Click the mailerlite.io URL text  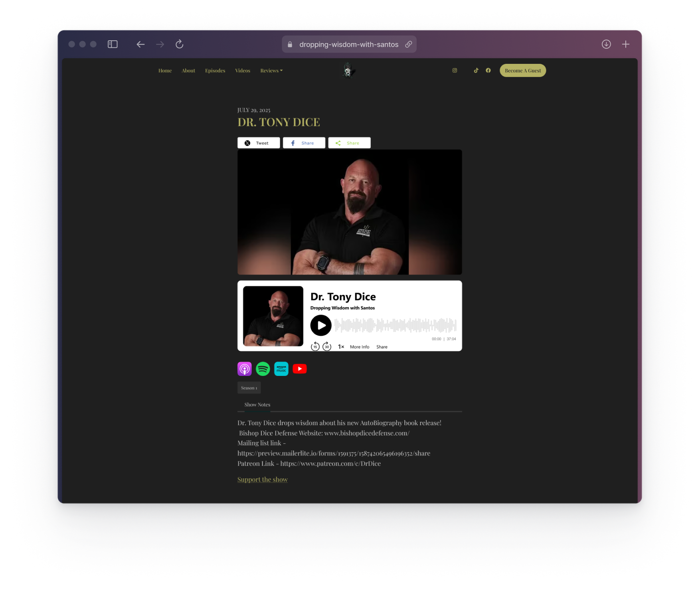[334, 453]
